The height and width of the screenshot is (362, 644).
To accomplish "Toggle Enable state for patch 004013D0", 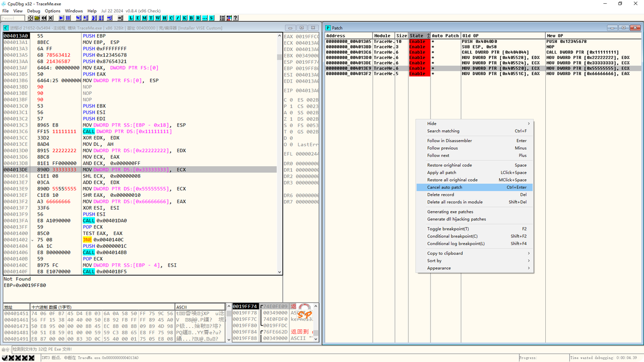I will 419,57.
